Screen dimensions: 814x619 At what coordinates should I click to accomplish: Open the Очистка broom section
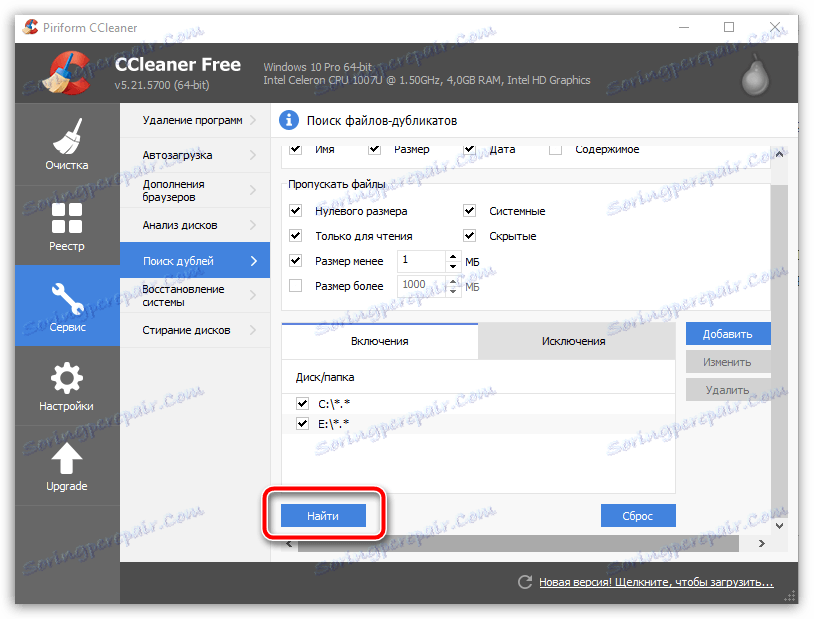coord(67,144)
